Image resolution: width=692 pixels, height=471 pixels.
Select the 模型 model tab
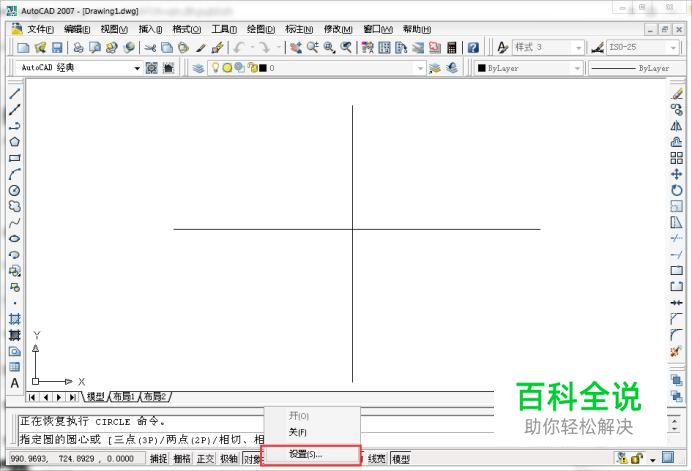coord(95,396)
